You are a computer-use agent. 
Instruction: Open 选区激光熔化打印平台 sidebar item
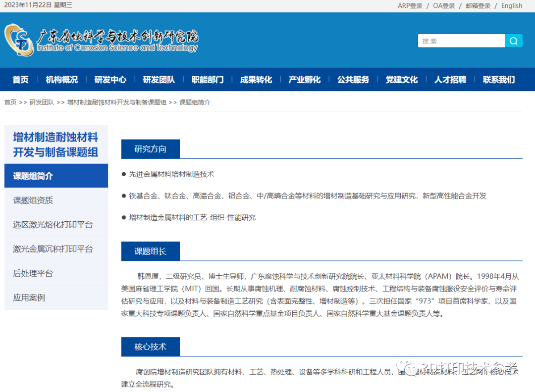point(56,225)
